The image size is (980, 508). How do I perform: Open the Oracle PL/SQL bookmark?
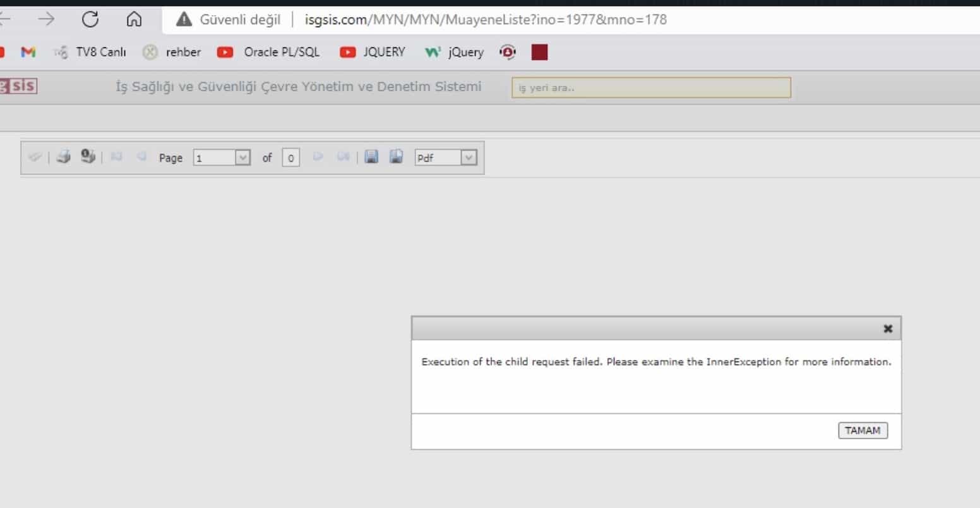269,52
